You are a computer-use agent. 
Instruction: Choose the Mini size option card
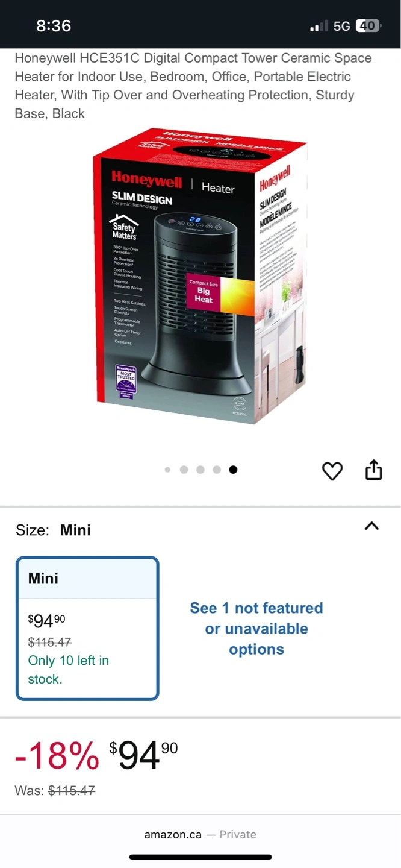[87, 628]
